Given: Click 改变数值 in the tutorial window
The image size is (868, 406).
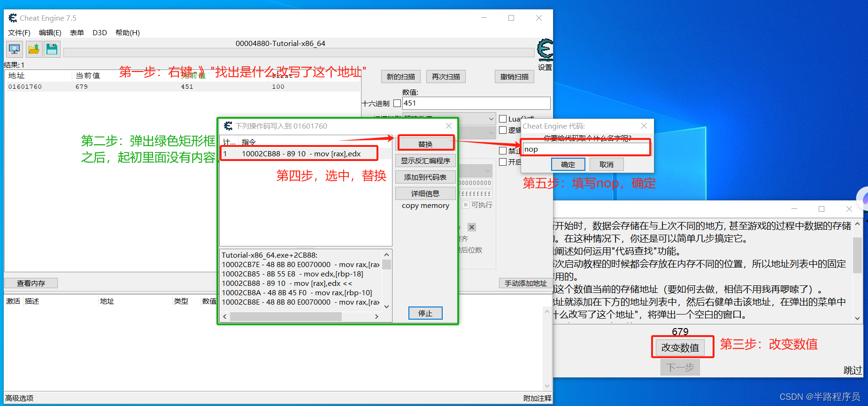Looking at the screenshot, I should pos(680,347).
